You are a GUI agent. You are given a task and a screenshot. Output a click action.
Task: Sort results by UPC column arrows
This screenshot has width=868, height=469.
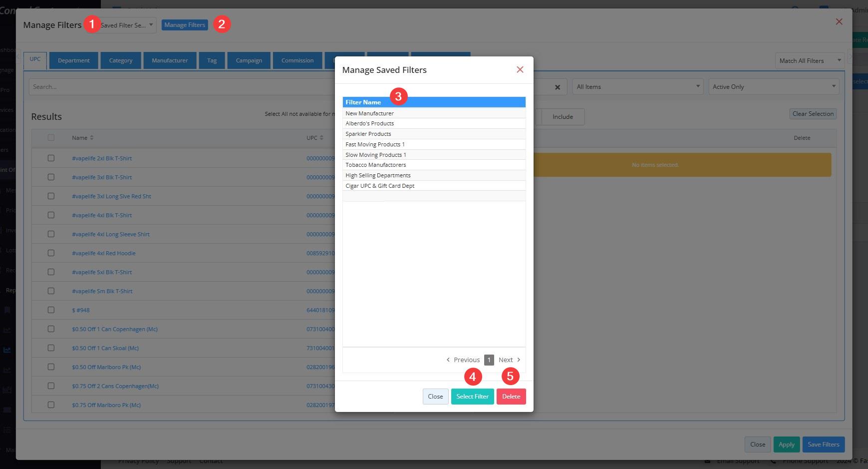[321, 138]
